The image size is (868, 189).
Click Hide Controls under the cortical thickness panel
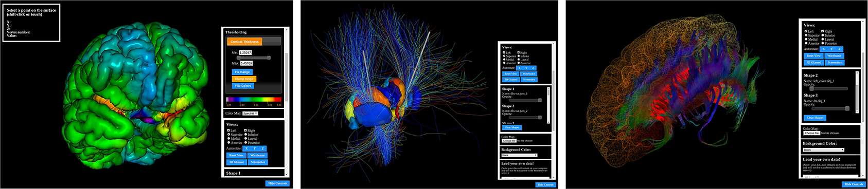tap(277, 183)
